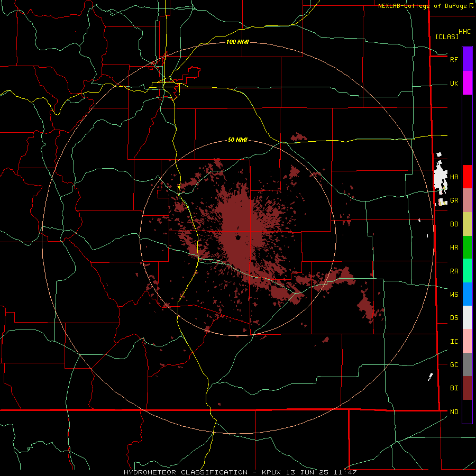Select the gray GC legend swatch
The image size is (476, 476).
point(467,364)
